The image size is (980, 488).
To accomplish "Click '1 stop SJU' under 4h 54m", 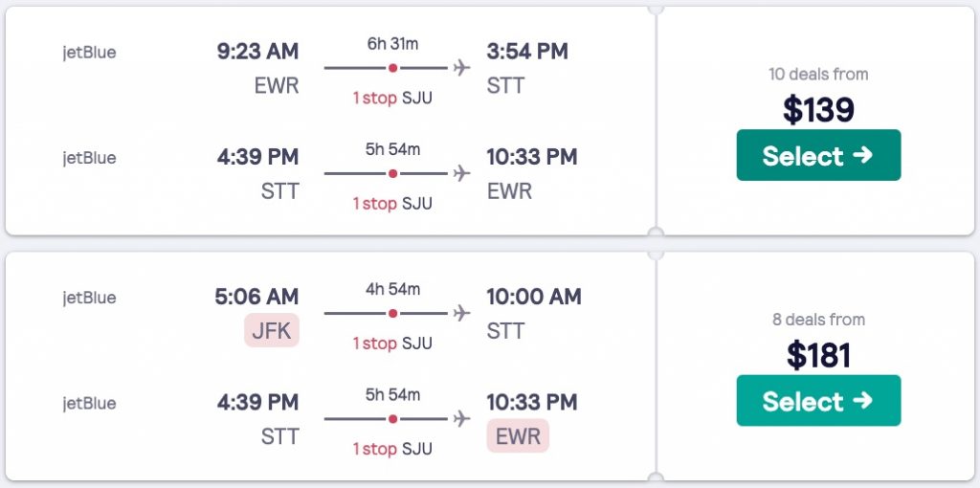I will 392,343.
